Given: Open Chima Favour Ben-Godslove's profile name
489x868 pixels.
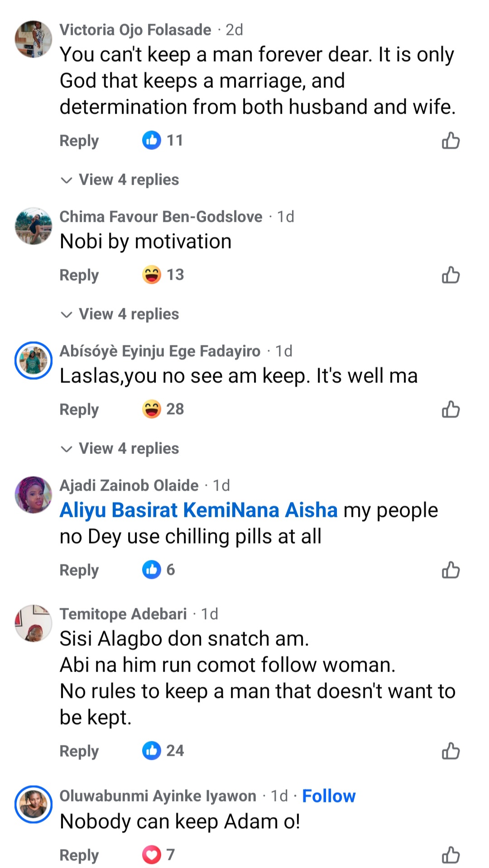Looking at the screenshot, I should pyautogui.click(x=161, y=217).
